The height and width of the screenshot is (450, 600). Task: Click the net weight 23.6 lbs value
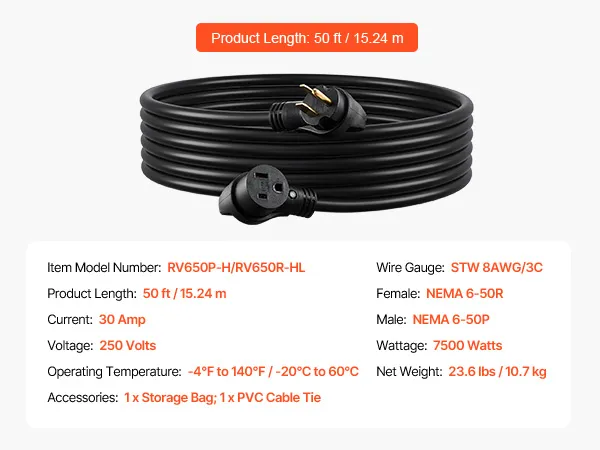click(497, 372)
